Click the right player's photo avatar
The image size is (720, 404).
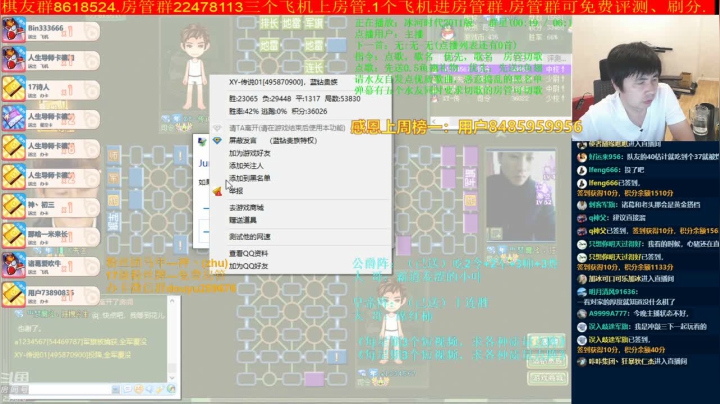point(521,195)
